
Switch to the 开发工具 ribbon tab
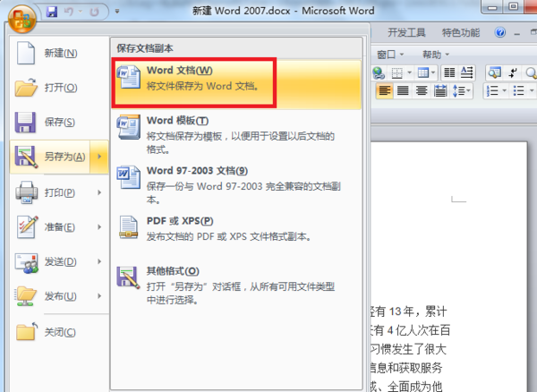(406, 32)
